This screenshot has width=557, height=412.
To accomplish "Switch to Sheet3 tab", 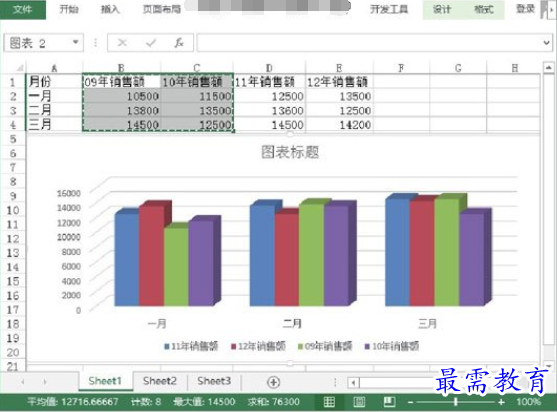I will [214, 381].
